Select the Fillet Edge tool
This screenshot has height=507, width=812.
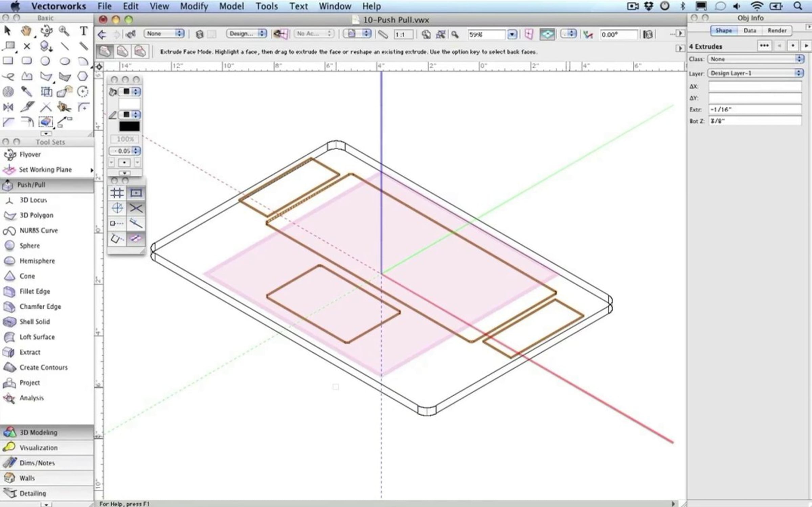(x=35, y=291)
